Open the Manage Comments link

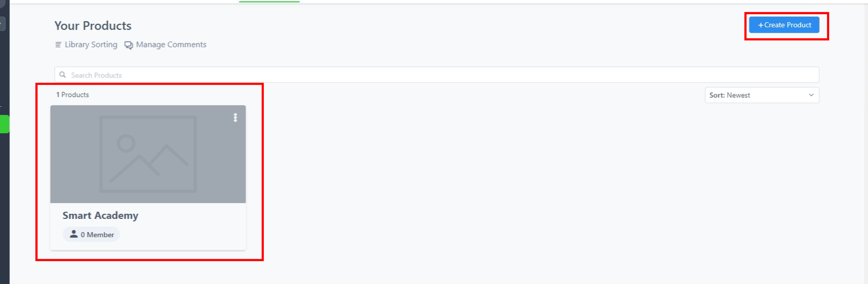pyautogui.click(x=165, y=44)
